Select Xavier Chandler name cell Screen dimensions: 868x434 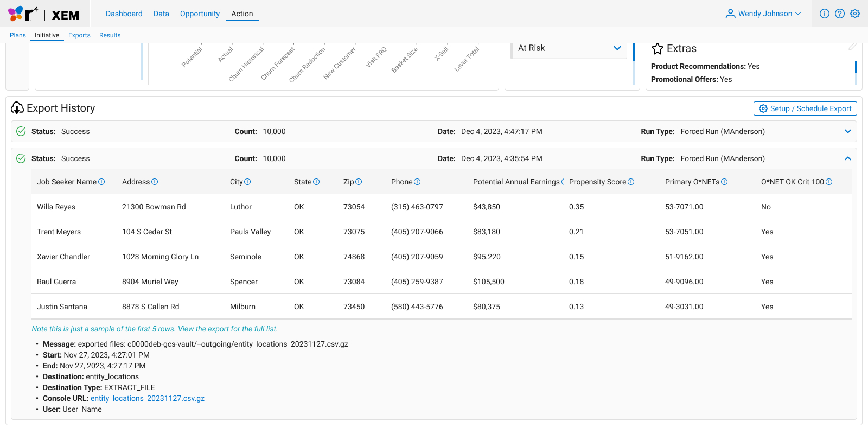[63, 257]
